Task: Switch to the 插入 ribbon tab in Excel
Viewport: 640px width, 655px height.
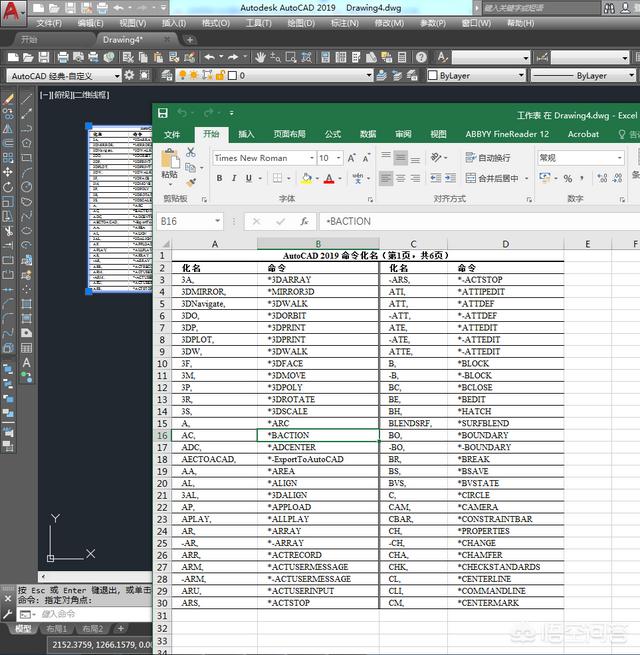Action: point(246,134)
